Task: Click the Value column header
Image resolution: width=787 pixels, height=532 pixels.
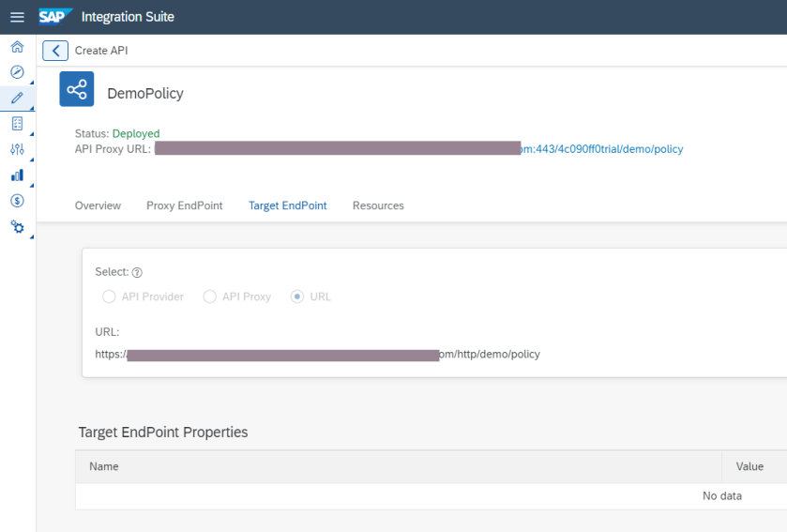Action: point(749,466)
